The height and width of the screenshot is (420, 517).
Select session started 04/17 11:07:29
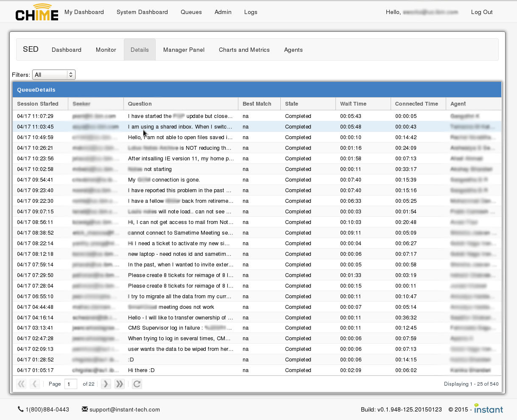tap(35, 116)
